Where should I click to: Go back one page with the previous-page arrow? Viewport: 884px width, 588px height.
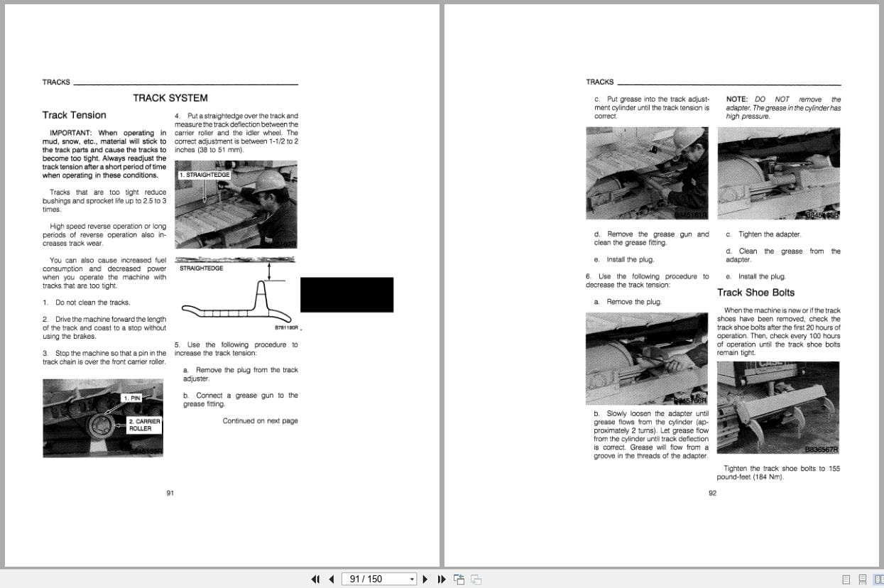point(332,579)
